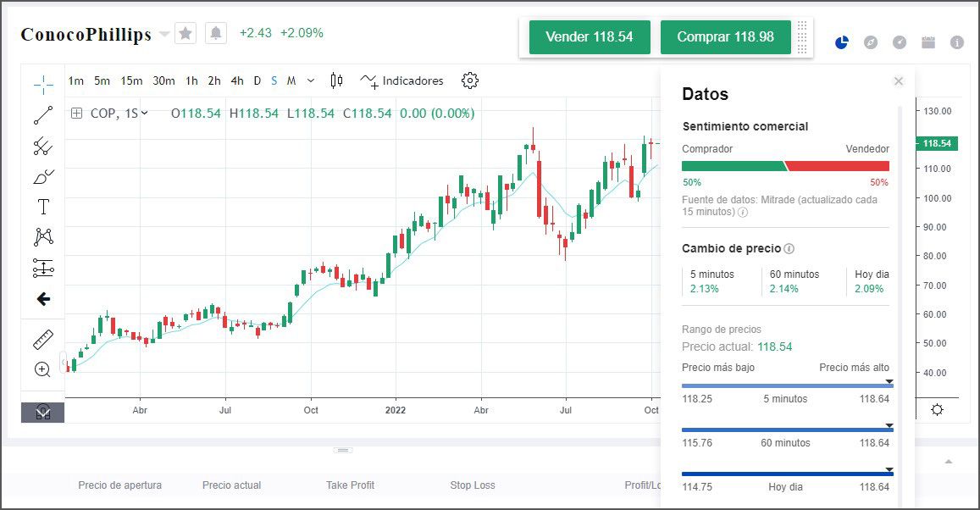
Task: Select the 15m timeframe
Action: [x=131, y=80]
